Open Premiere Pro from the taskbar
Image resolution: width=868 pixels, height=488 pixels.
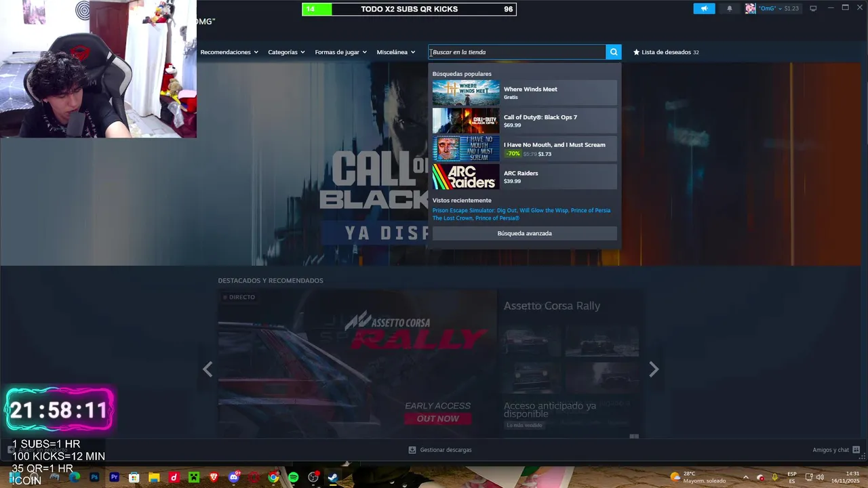114,477
